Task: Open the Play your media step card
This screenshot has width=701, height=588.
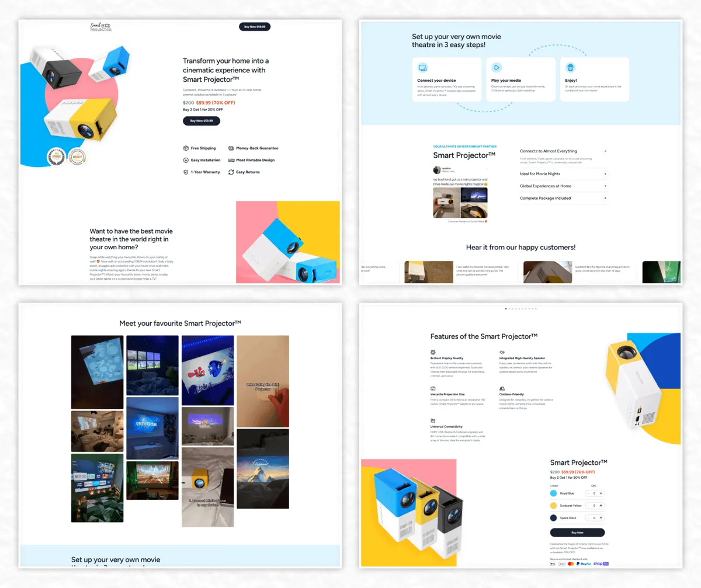Action: 520,79
